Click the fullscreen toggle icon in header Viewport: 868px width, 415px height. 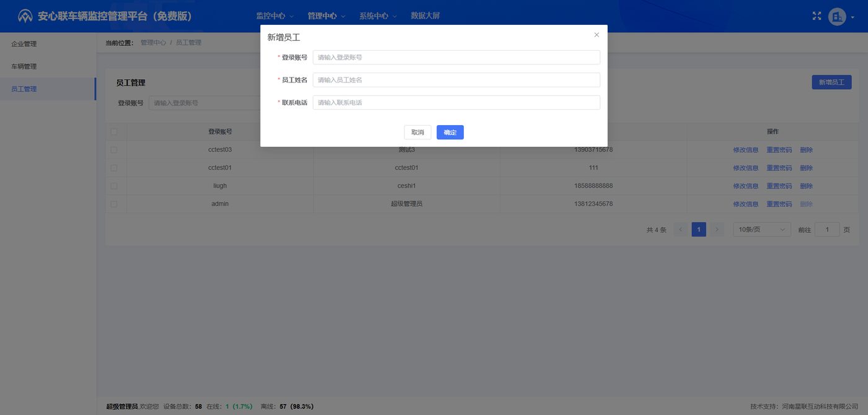817,16
